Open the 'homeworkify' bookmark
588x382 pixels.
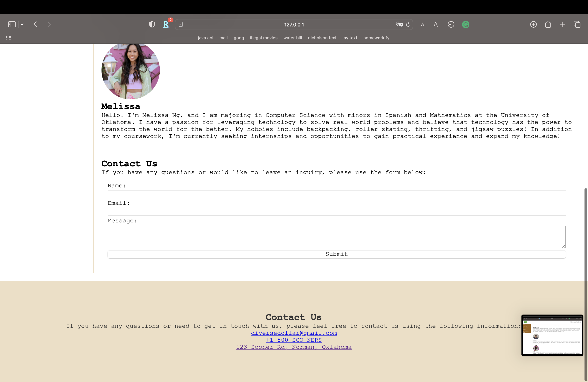[376, 38]
